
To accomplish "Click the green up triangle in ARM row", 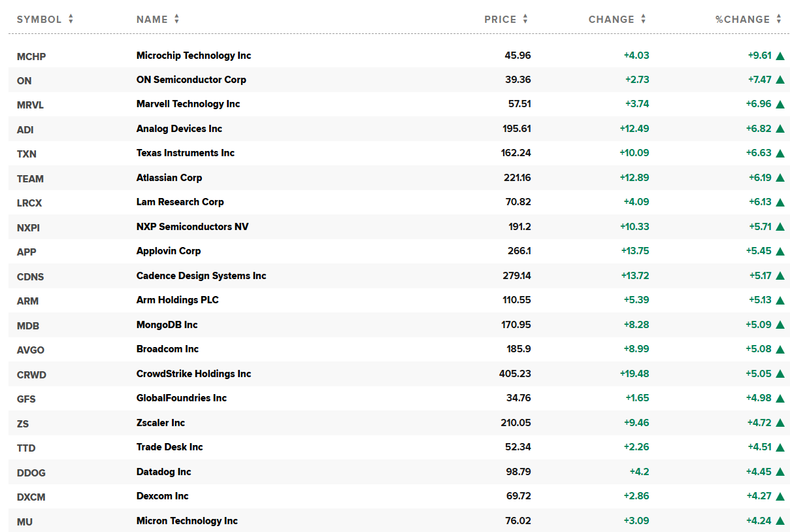I will click(780, 300).
